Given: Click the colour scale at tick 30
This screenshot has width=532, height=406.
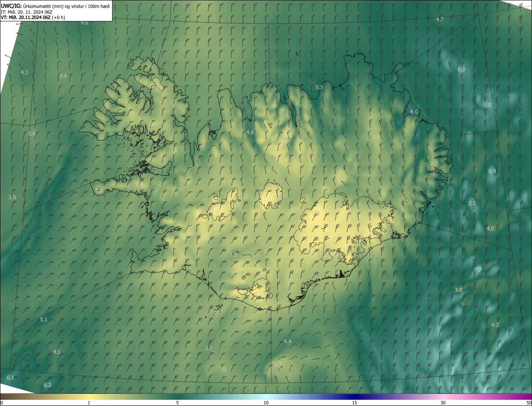Looking at the screenshot, I should 443,403.
